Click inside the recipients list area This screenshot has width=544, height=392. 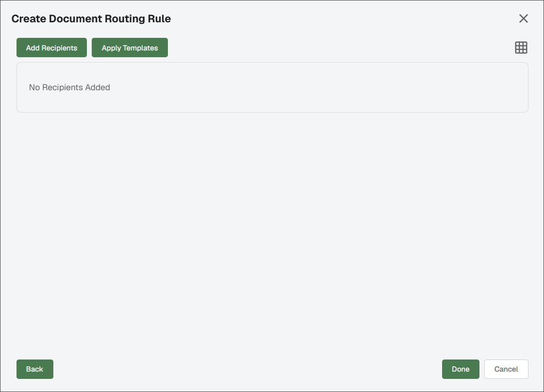pyautogui.click(x=272, y=87)
